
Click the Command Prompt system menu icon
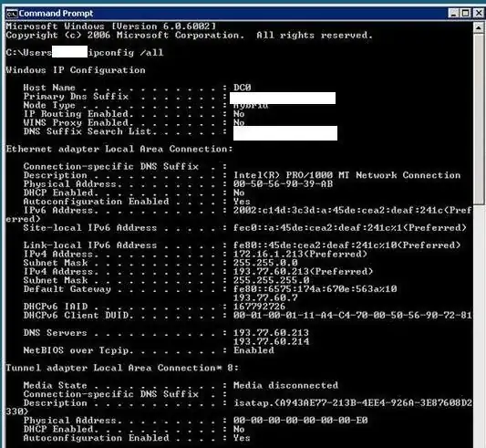(x=12, y=14)
